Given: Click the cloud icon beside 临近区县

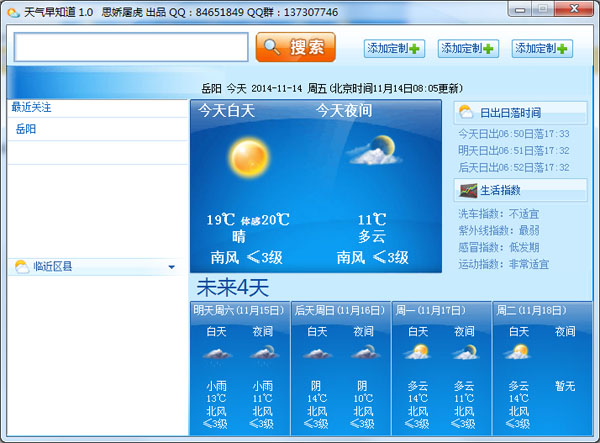Looking at the screenshot, I should coord(22,266).
